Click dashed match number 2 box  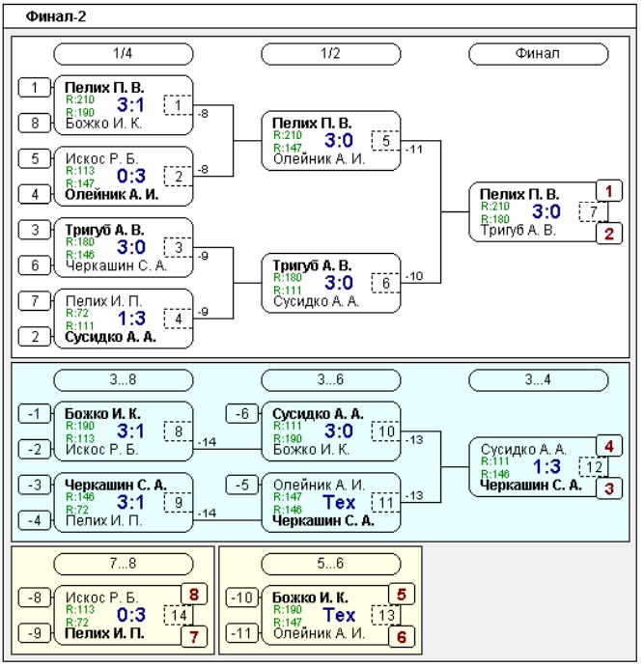(x=178, y=176)
